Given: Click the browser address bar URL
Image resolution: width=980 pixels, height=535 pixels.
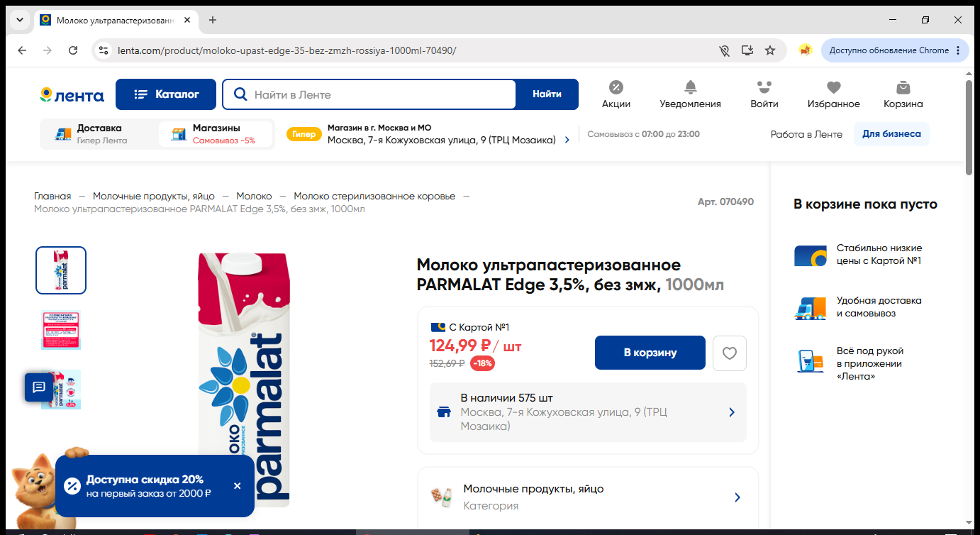Looking at the screenshot, I should point(286,50).
